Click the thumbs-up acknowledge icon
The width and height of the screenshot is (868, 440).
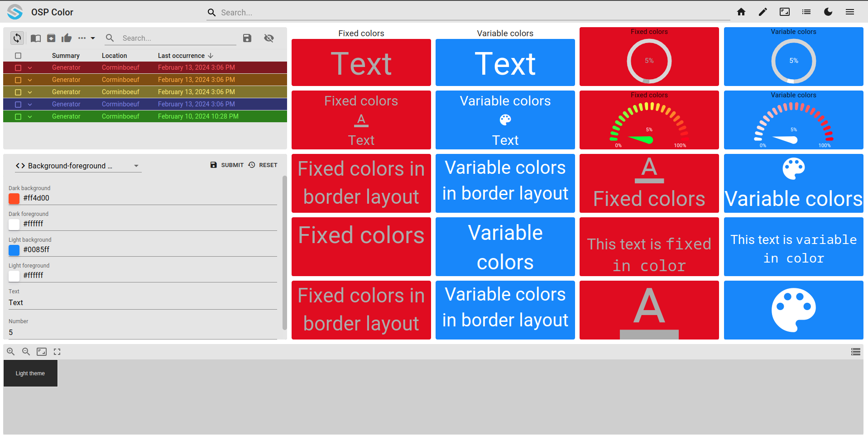(x=67, y=38)
